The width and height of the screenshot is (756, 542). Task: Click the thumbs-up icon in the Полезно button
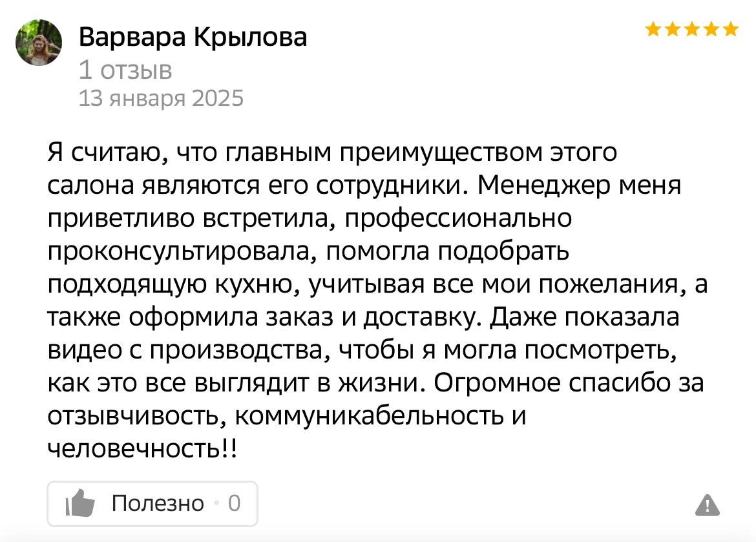pyautogui.click(x=80, y=504)
